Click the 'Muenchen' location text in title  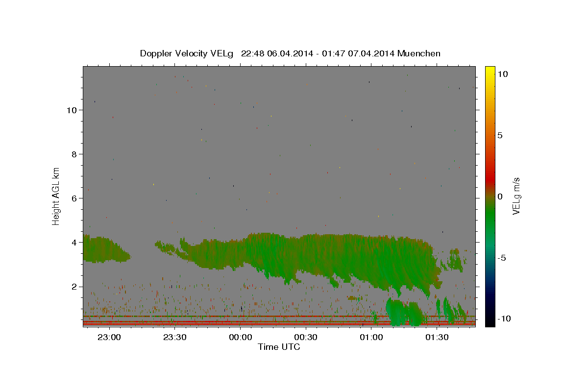coord(419,53)
